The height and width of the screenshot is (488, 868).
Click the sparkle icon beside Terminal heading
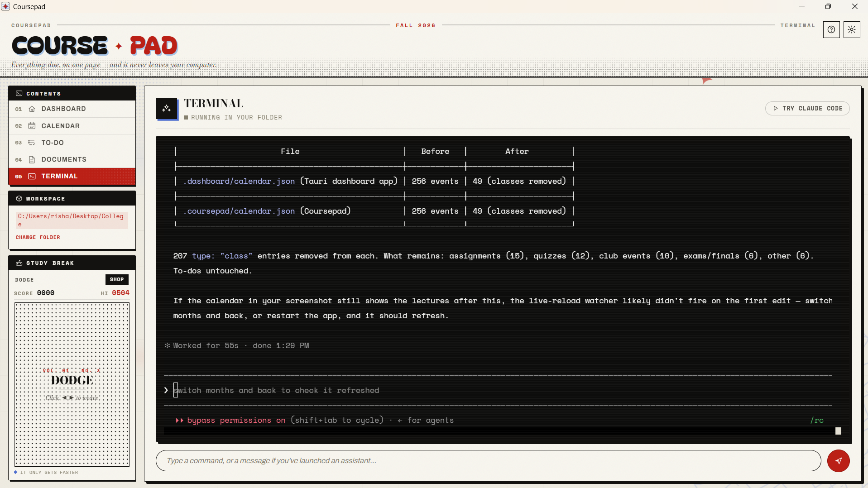point(167,109)
